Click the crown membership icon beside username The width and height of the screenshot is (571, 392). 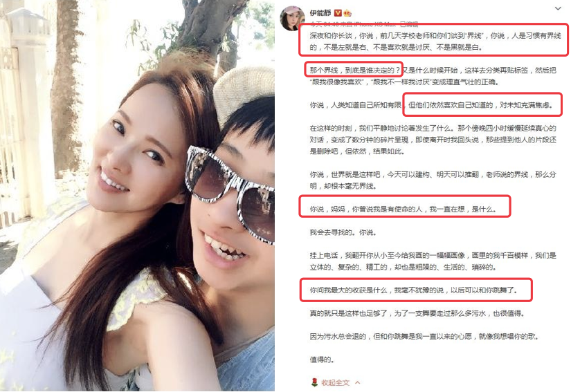click(347, 13)
